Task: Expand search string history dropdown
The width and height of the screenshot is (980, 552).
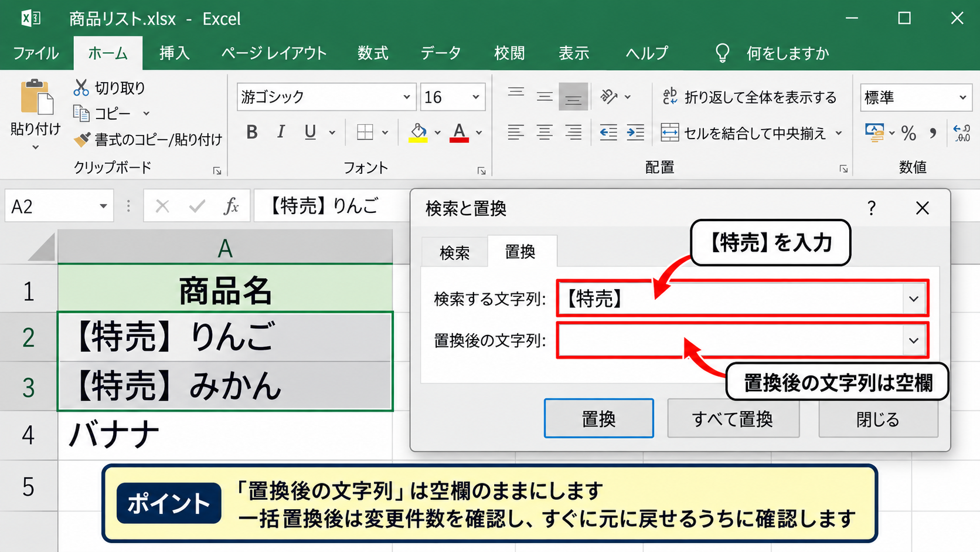Action: pos(914,299)
